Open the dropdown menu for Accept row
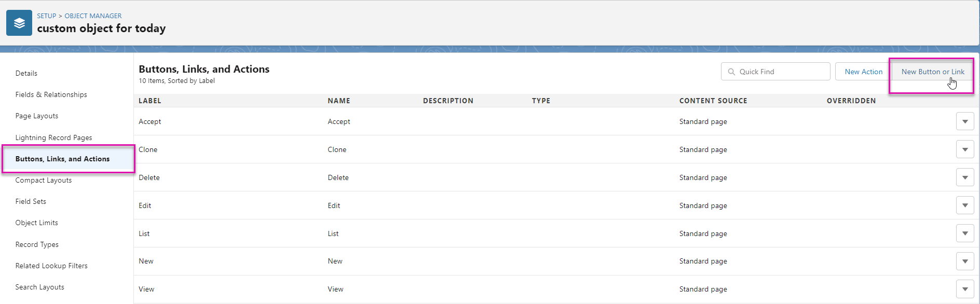This screenshot has width=980, height=304. click(964, 122)
